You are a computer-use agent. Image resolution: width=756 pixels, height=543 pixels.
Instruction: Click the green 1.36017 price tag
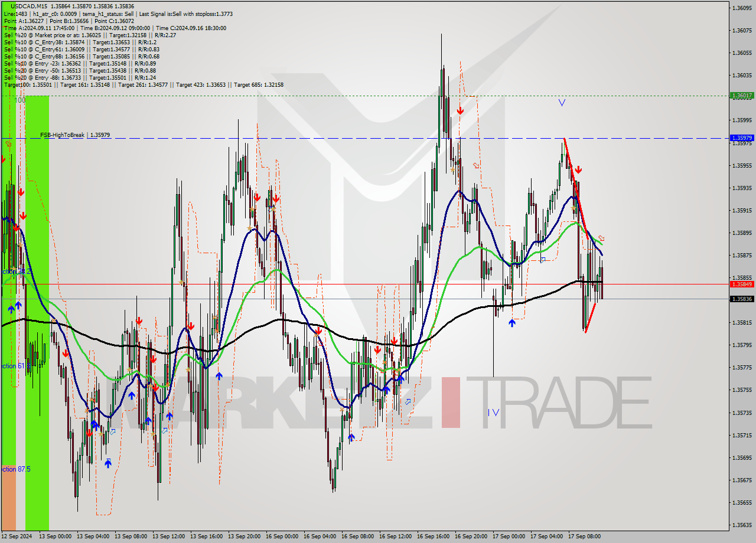742,95
